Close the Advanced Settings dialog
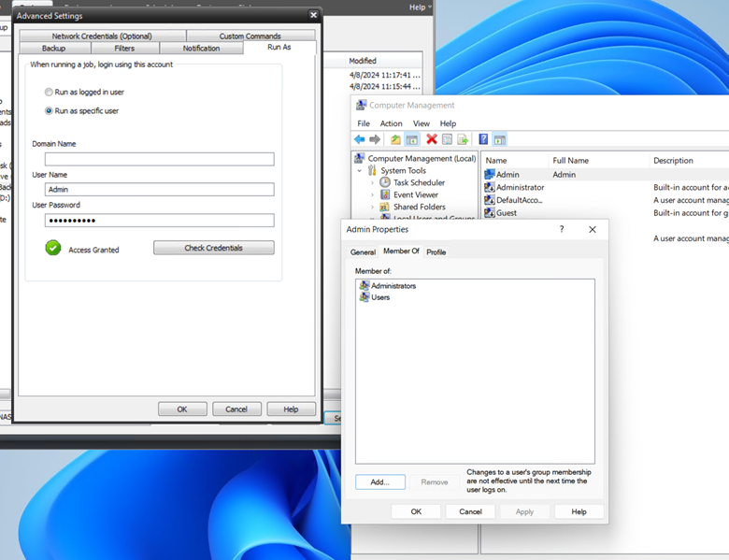This screenshot has width=729, height=560. [x=314, y=15]
